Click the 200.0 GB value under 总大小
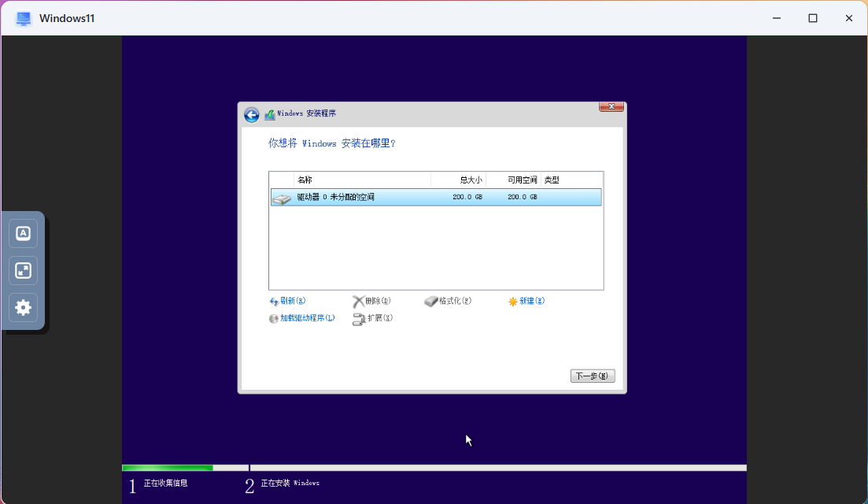 [467, 197]
